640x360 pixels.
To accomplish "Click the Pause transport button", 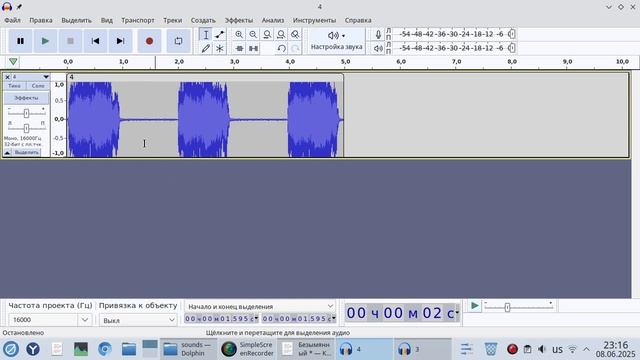I will point(20,41).
